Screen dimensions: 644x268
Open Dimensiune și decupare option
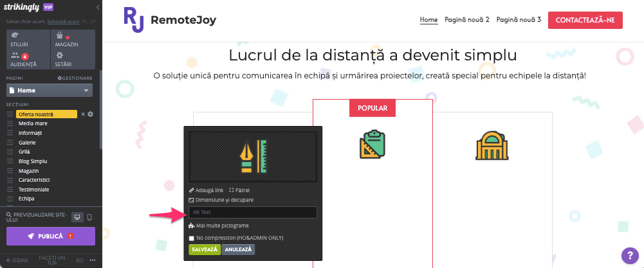click(221, 200)
